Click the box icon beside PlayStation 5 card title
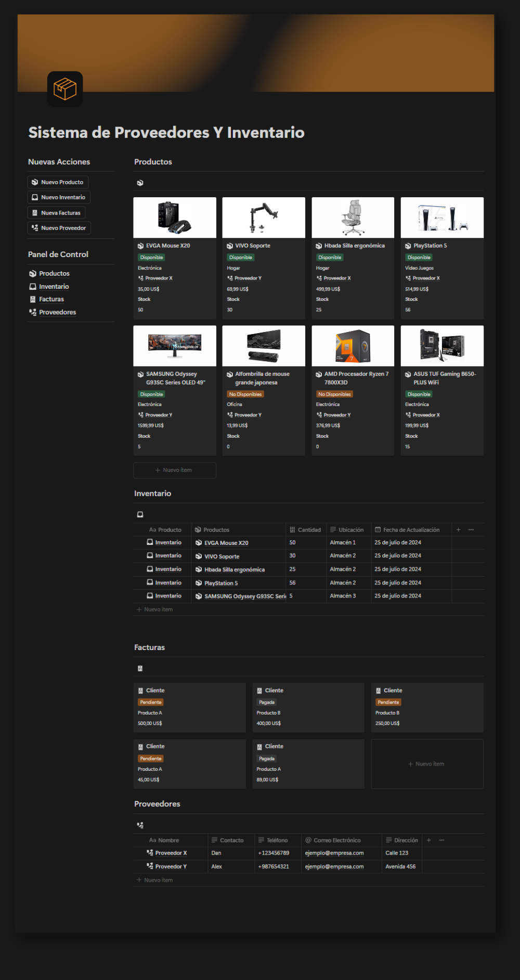 [408, 246]
